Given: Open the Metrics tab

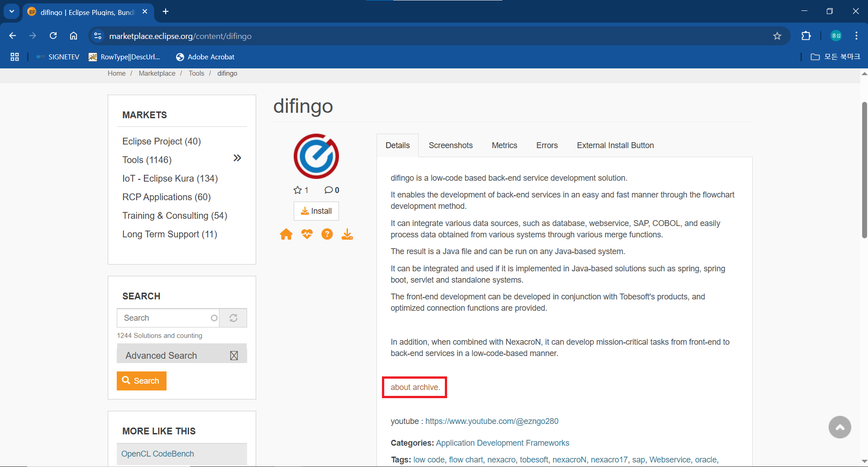Looking at the screenshot, I should pyautogui.click(x=504, y=145).
